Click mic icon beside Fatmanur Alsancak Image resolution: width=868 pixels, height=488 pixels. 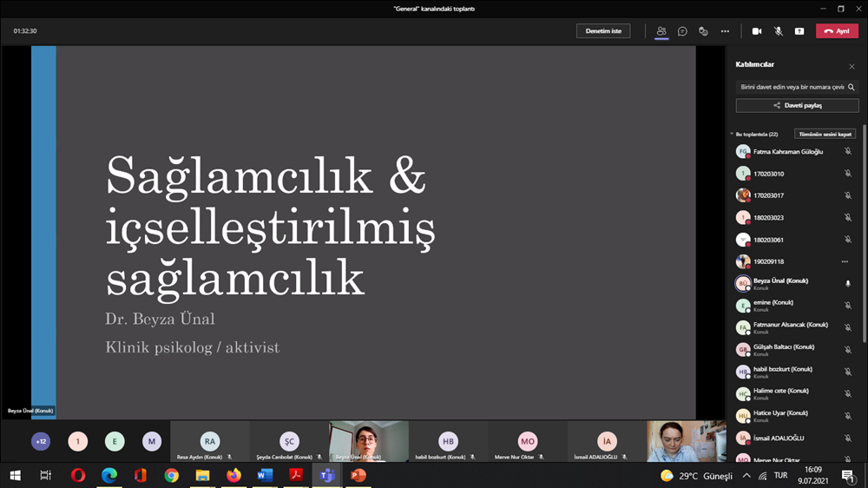coord(847,327)
